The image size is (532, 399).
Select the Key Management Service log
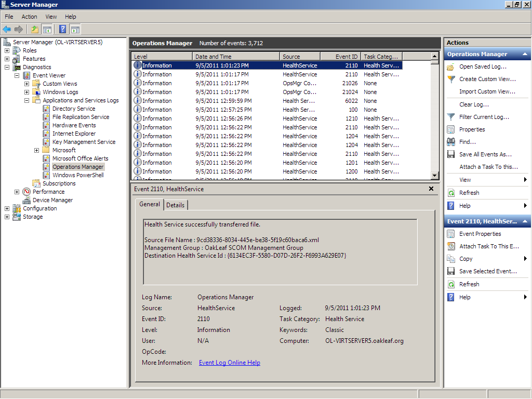84,142
